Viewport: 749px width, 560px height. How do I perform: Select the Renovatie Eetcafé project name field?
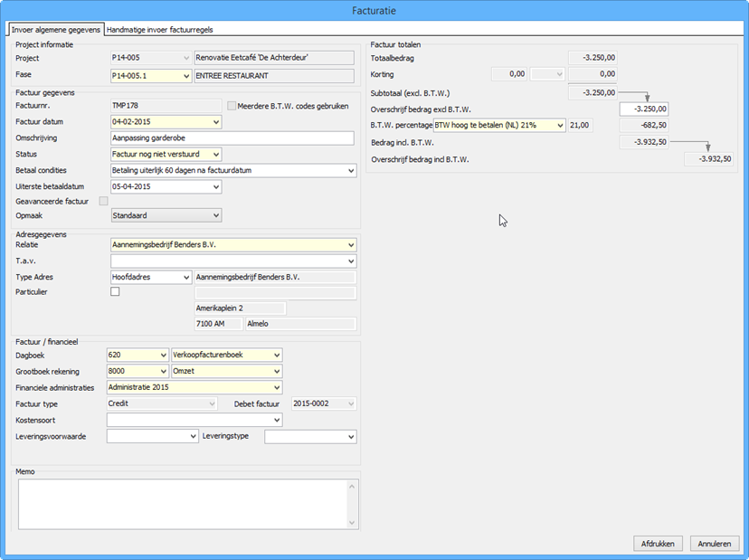tap(274, 58)
